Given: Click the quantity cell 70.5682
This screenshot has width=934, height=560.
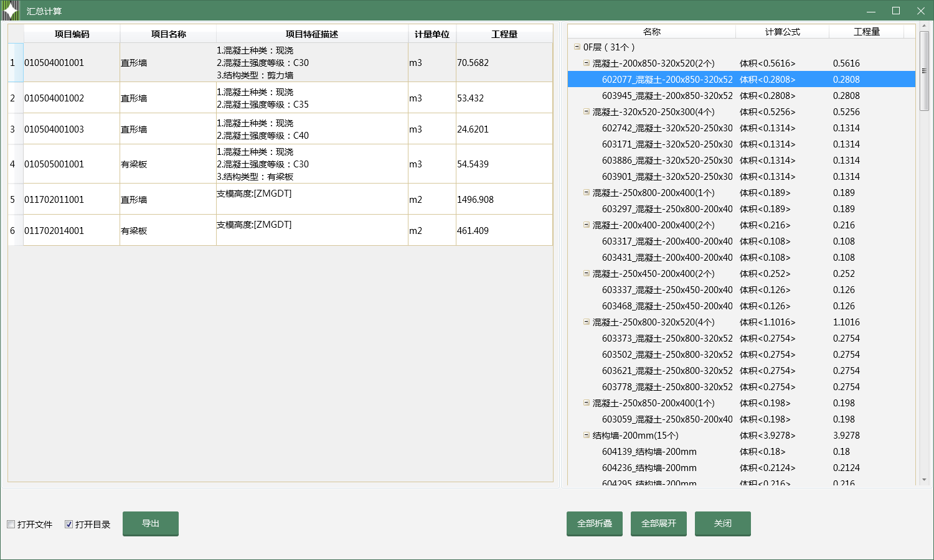Looking at the screenshot, I should pos(504,63).
